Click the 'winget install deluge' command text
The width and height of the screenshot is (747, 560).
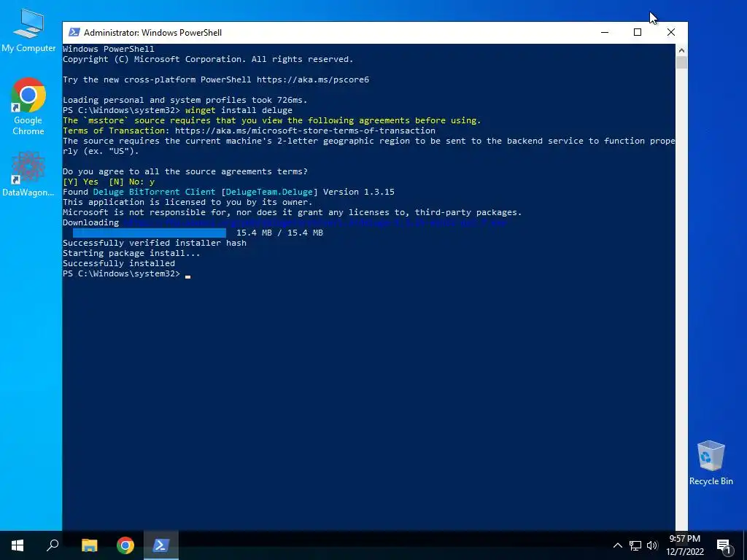point(239,110)
